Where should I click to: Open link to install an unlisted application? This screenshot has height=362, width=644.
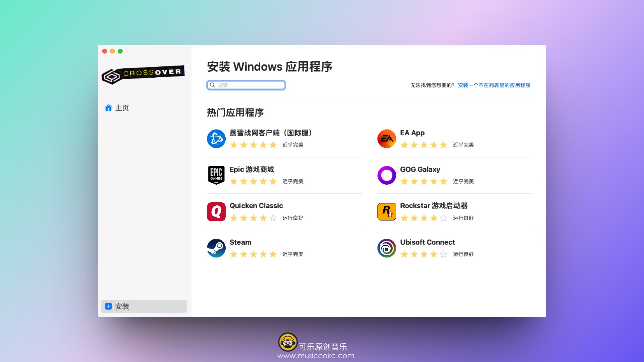[494, 85]
